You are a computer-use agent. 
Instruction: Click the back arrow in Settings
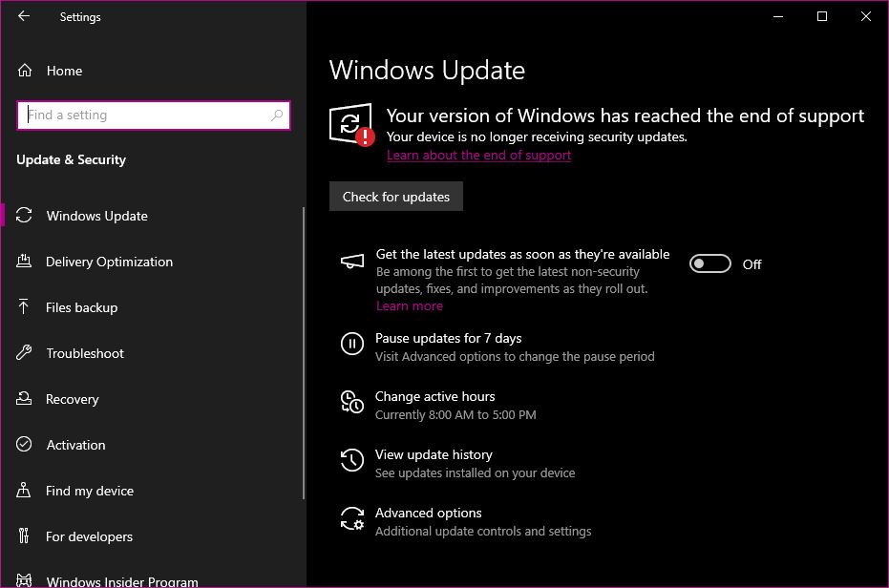coord(23,16)
